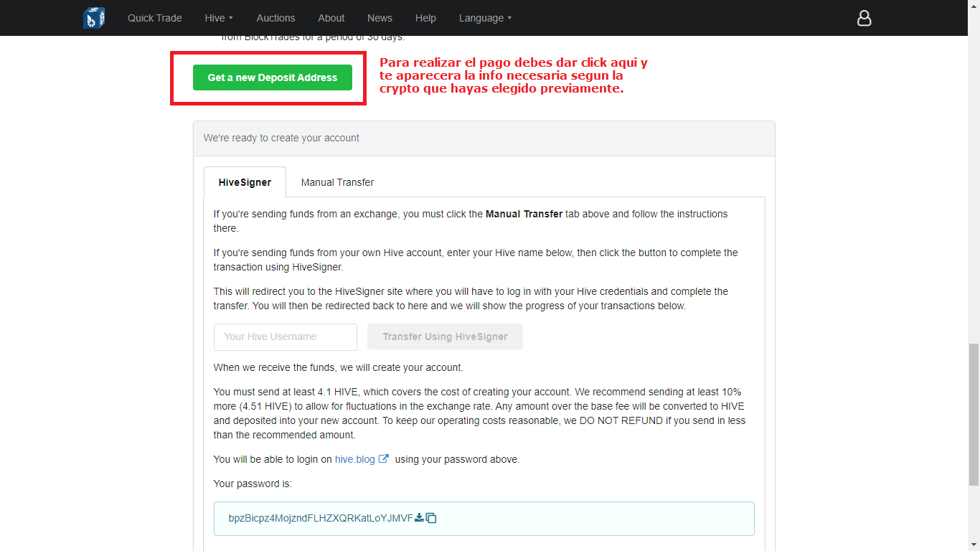Open the user account profile icon

click(864, 18)
